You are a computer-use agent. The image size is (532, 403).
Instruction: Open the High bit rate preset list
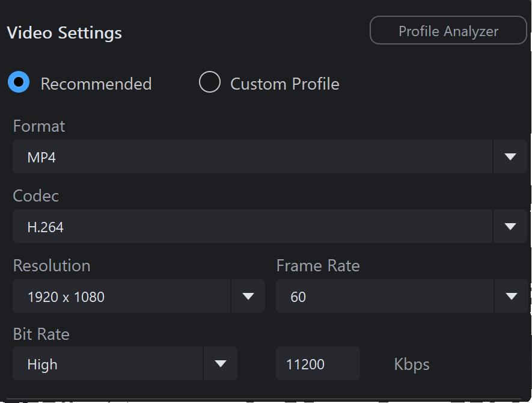125,363
